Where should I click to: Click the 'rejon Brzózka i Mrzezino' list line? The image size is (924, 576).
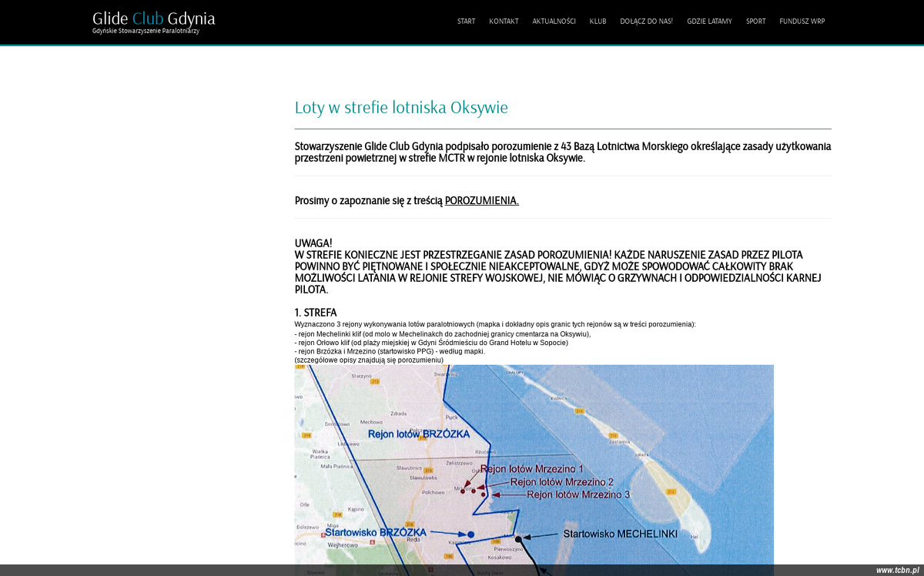(x=390, y=351)
